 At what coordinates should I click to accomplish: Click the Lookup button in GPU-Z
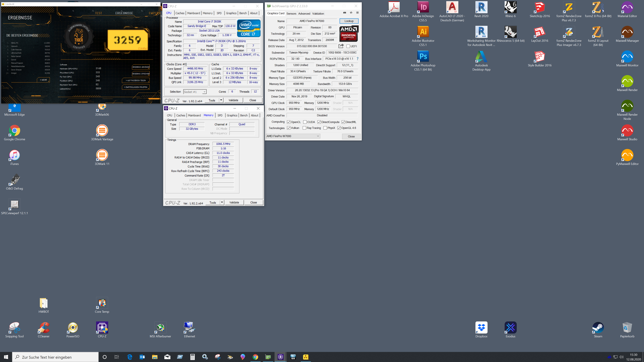349,21
